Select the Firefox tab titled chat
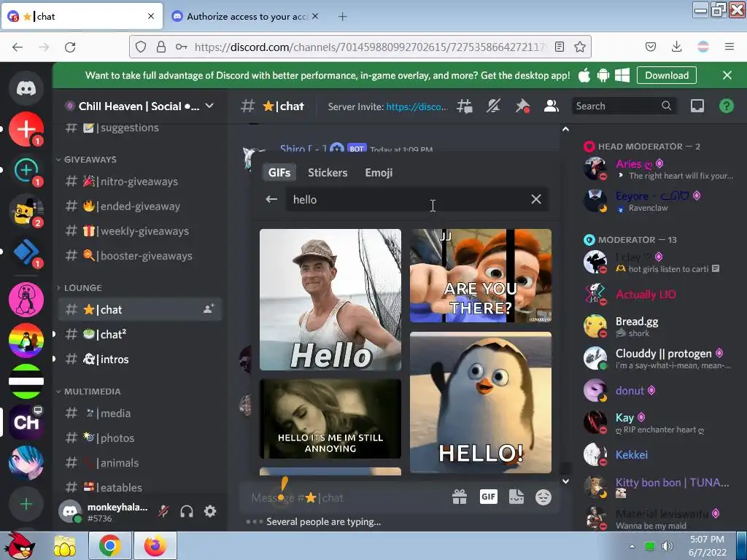The height and width of the screenshot is (560, 747). (x=82, y=17)
